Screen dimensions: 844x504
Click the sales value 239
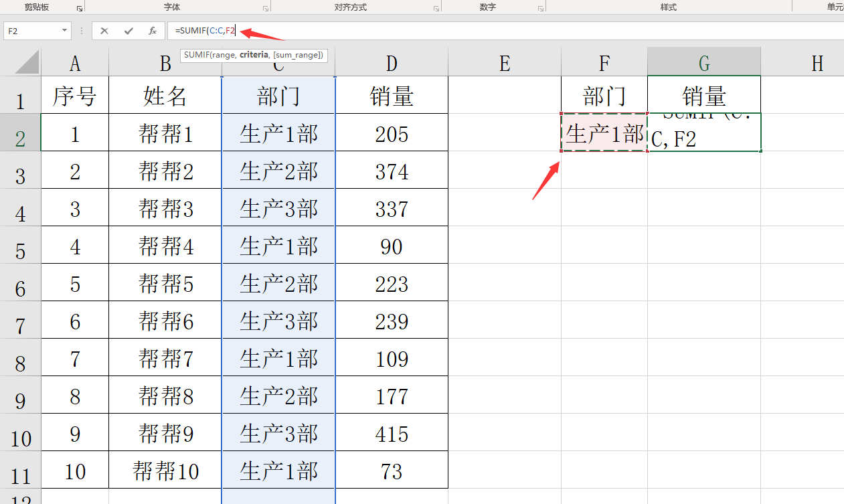pyautogui.click(x=392, y=320)
